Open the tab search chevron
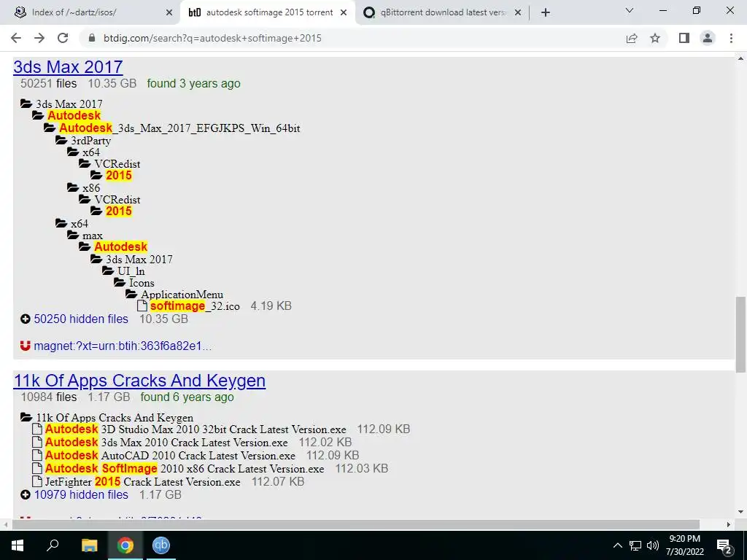747x560 pixels. click(x=630, y=10)
